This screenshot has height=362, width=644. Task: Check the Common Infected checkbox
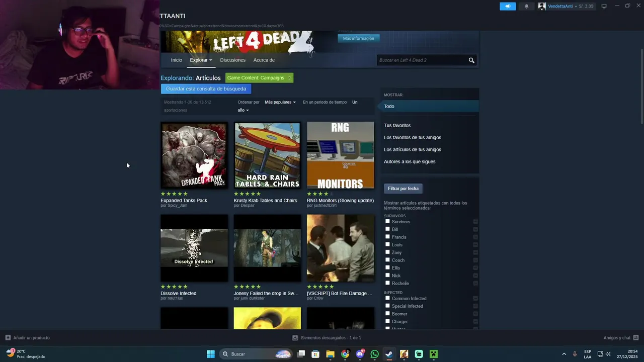point(387,298)
